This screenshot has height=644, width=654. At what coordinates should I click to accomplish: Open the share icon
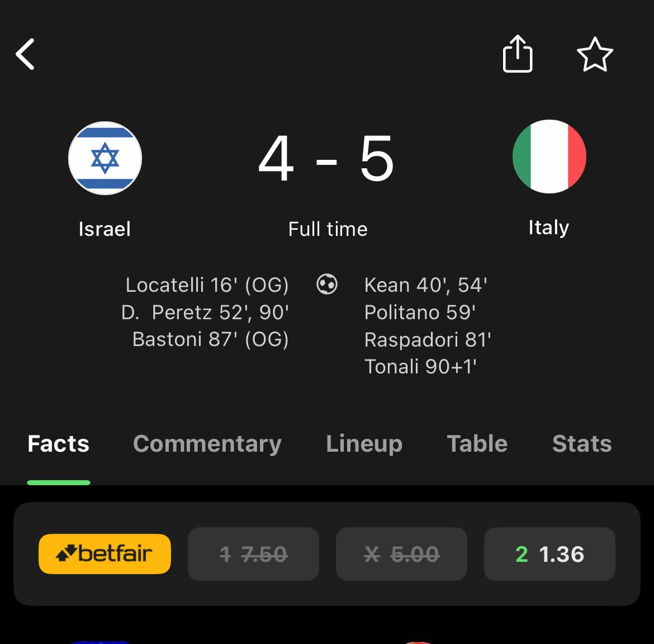click(518, 54)
